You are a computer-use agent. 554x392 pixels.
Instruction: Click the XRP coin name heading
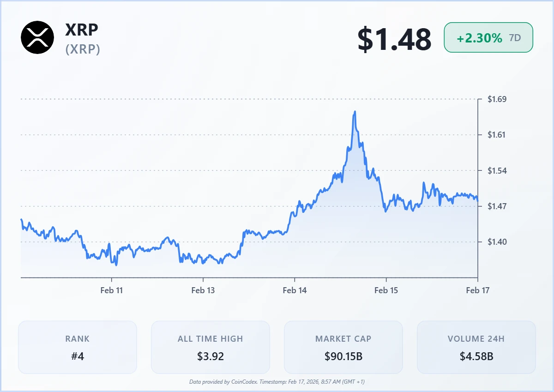coord(82,30)
